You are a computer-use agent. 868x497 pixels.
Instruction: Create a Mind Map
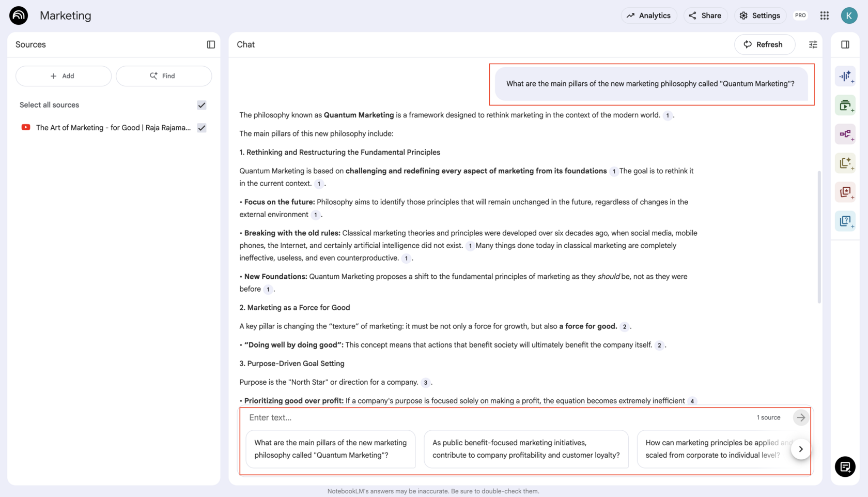pyautogui.click(x=845, y=134)
